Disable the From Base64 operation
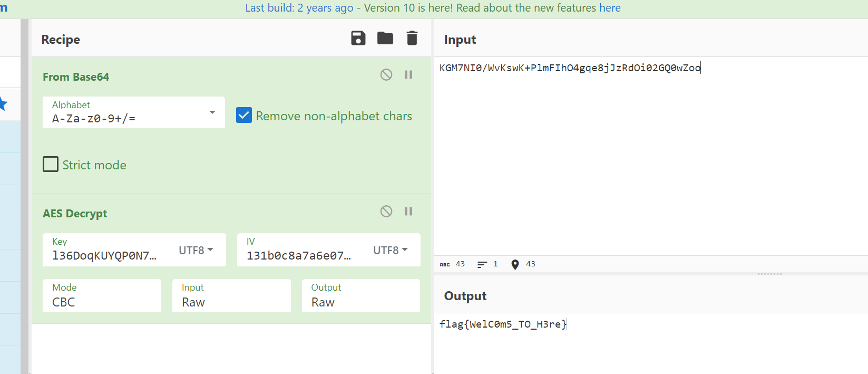Image resolution: width=868 pixels, height=374 pixels. click(x=386, y=75)
